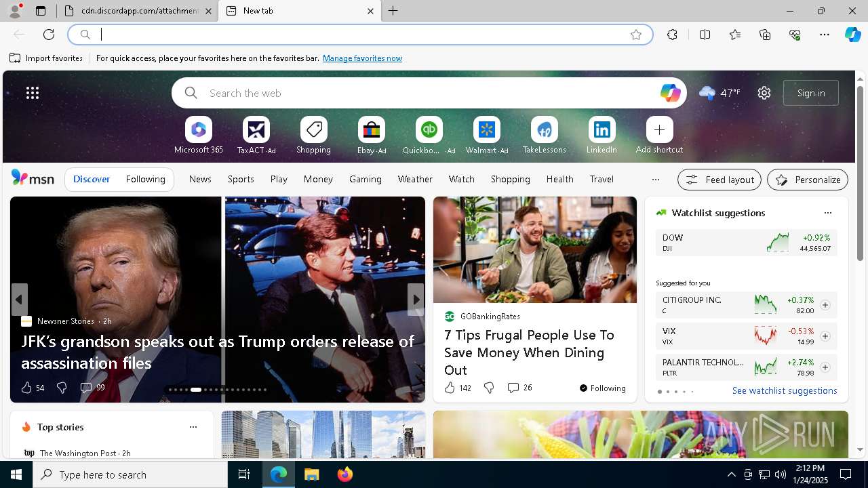Viewport: 868px width, 488px height.
Task: Open the News category
Action: point(200,180)
